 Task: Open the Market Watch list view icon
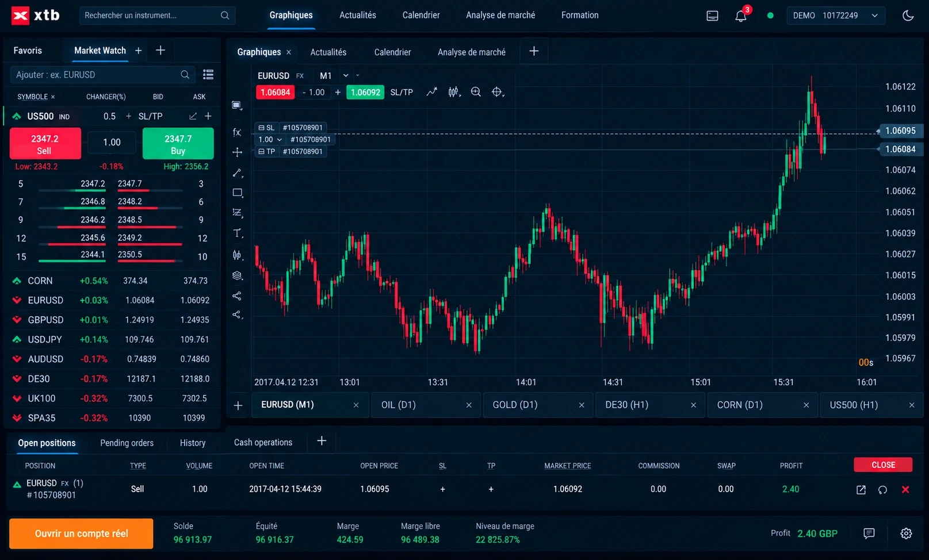[x=208, y=74]
